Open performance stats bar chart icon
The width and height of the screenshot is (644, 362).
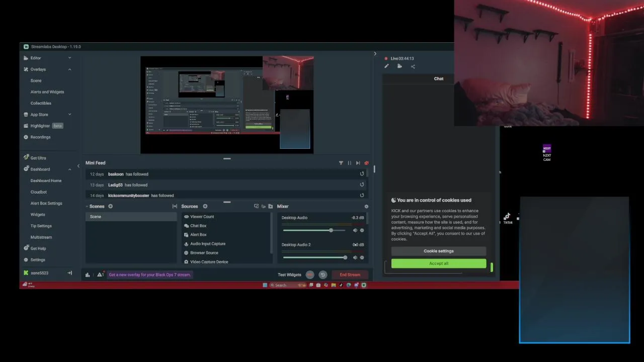(x=88, y=275)
